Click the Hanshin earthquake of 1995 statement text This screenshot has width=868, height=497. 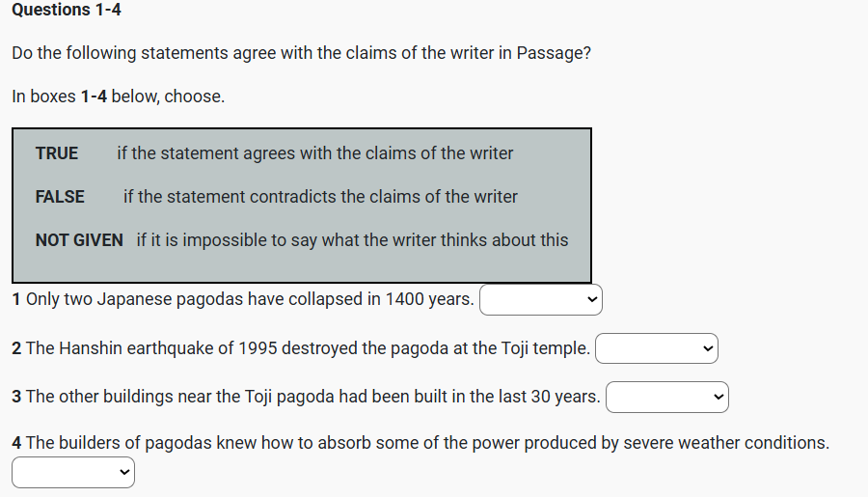(307, 347)
